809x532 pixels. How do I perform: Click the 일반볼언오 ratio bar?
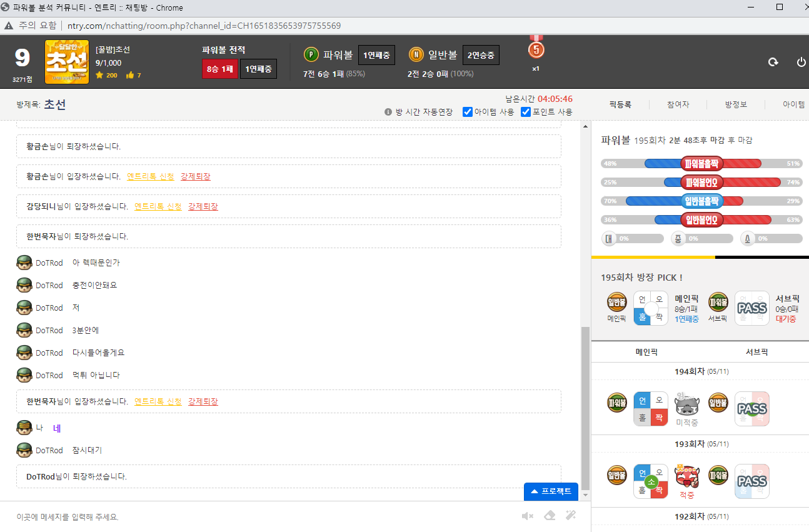(x=701, y=220)
